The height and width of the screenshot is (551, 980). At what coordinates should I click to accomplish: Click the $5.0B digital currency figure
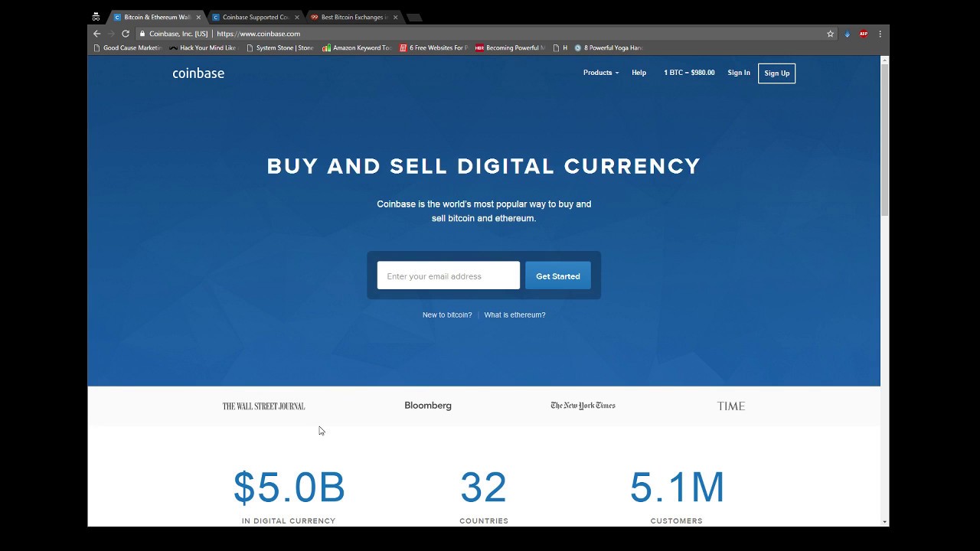[289, 487]
